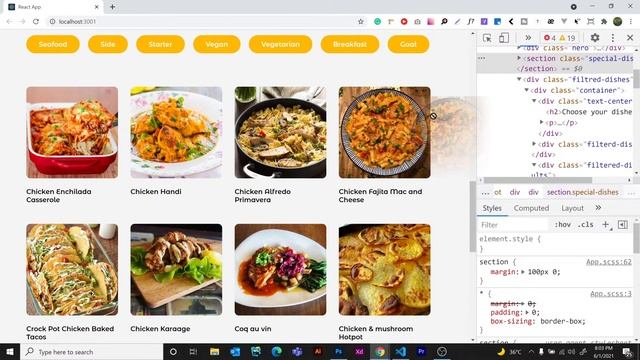The width and height of the screenshot is (640, 360).
Task: Filter dishes by Seafood
Action: coord(53,44)
